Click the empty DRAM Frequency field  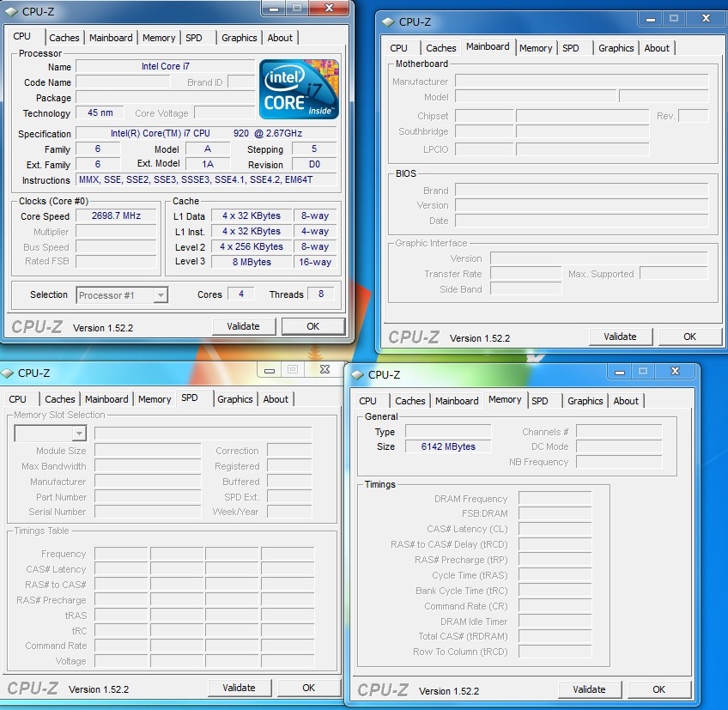coord(555,499)
